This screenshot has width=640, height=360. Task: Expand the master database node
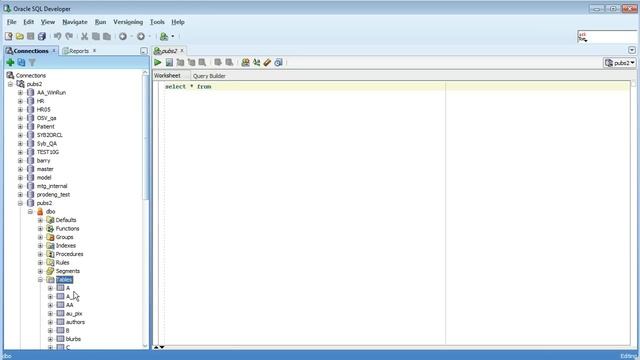tap(20, 169)
